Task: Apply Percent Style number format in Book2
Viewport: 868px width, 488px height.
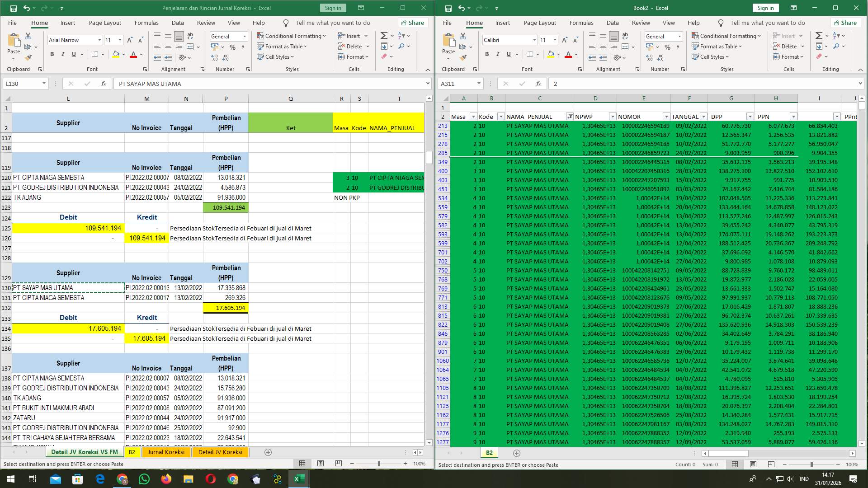Action: [668, 46]
